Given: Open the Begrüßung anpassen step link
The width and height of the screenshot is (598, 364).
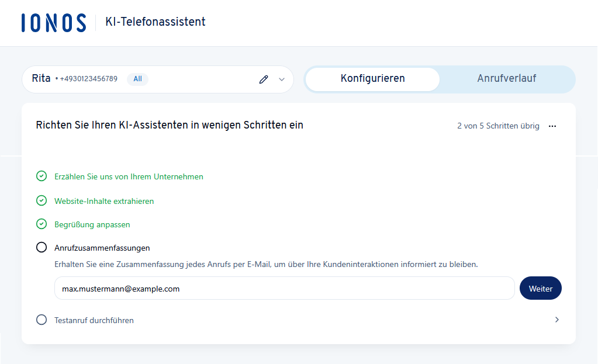Looking at the screenshot, I should tap(92, 224).
